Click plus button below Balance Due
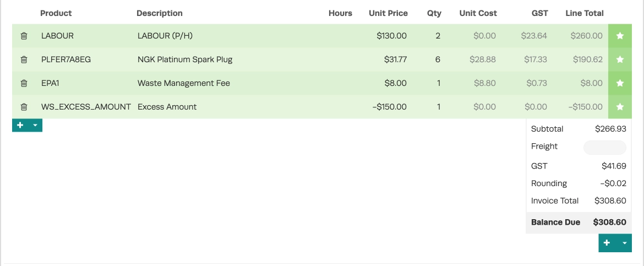The width and height of the screenshot is (644, 266). 607,243
